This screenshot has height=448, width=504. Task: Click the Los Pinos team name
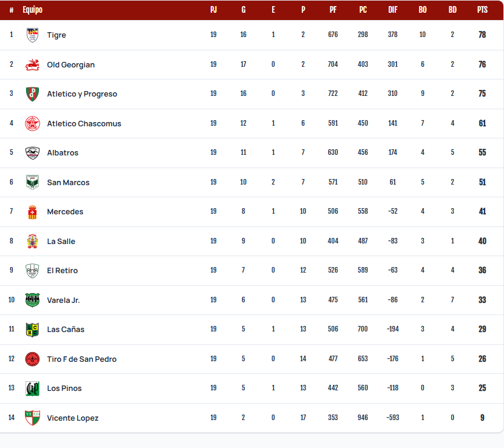(64, 389)
